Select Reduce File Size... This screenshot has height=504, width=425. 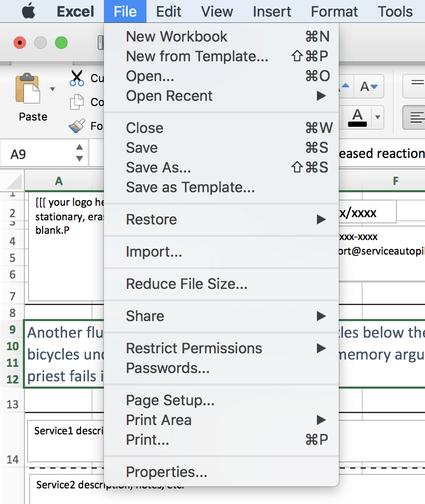click(x=221, y=284)
